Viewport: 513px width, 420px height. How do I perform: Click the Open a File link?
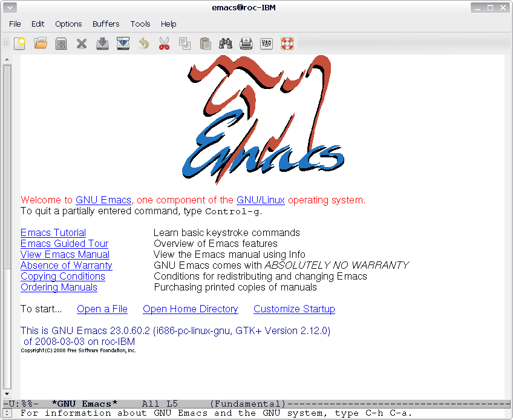102,309
